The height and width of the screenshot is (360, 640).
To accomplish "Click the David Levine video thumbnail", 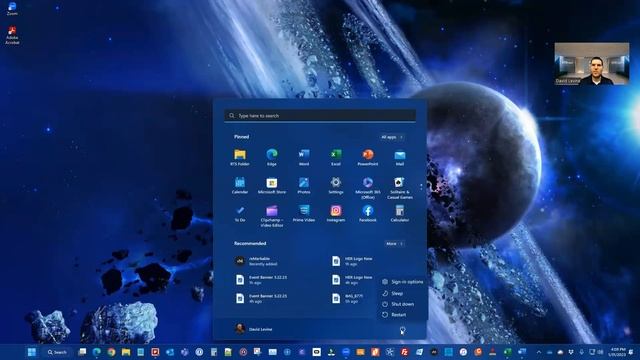I will pyautogui.click(x=592, y=63).
